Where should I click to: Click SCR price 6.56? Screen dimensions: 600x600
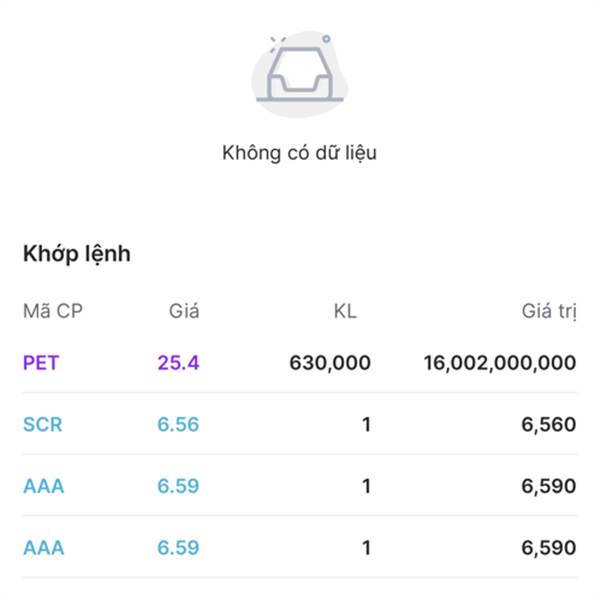coord(178,424)
